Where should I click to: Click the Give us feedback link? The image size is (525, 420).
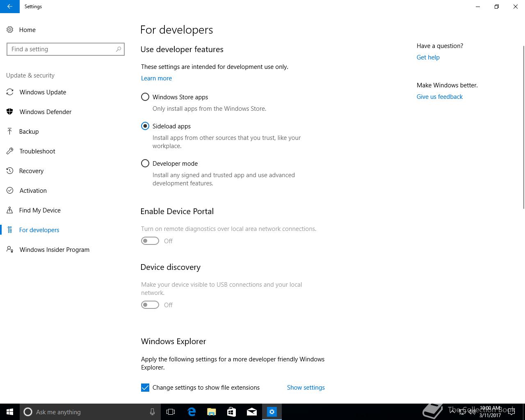pyautogui.click(x=439, y=97)
